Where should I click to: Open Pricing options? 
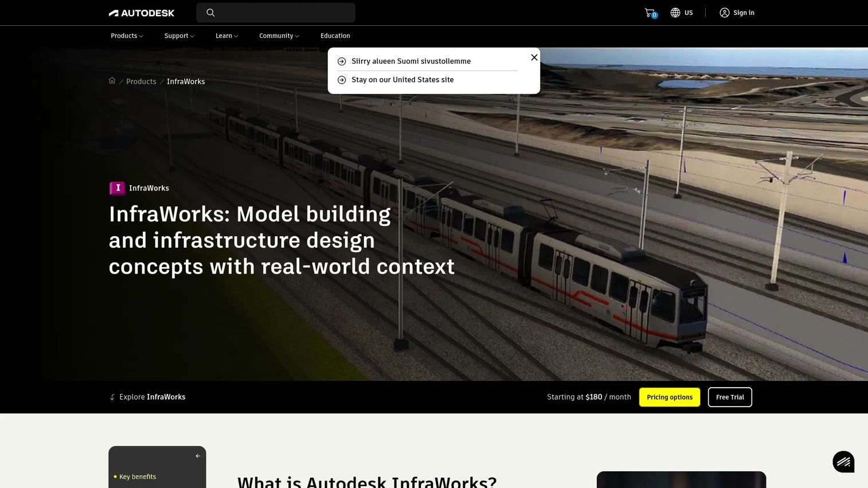[x=670, y=397]
